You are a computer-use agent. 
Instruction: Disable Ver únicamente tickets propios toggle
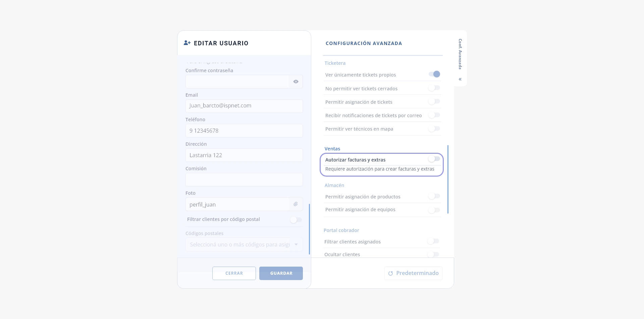coord(434,74)
